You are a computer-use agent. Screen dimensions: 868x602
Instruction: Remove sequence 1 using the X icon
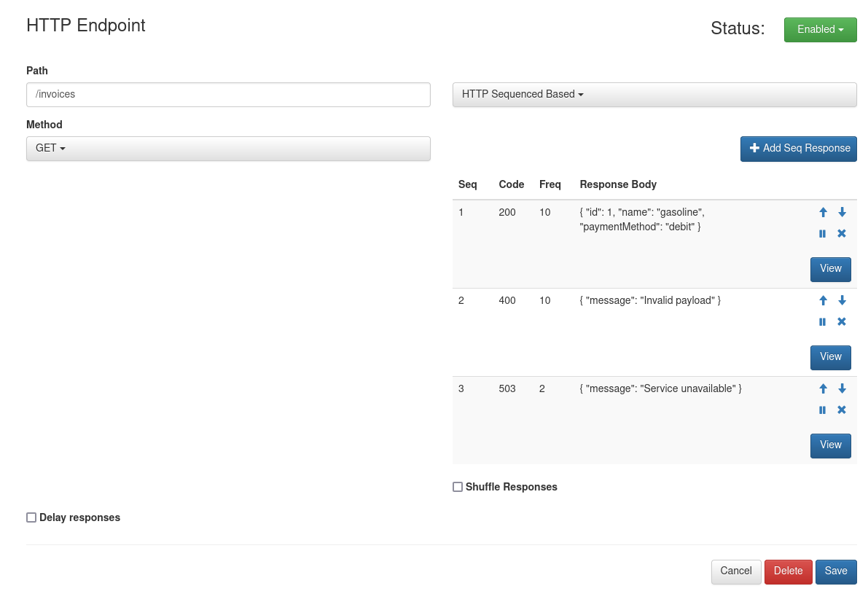tap(842, 233)
